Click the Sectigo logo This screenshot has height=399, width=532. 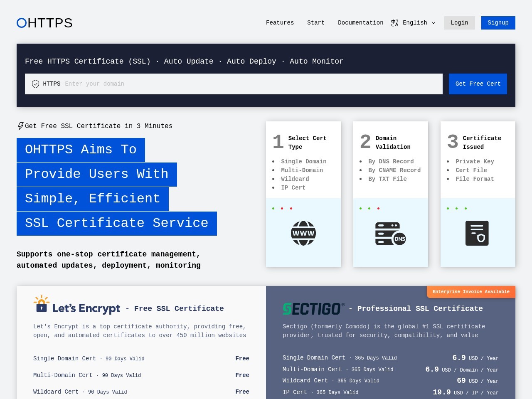(x=313, y=308)
